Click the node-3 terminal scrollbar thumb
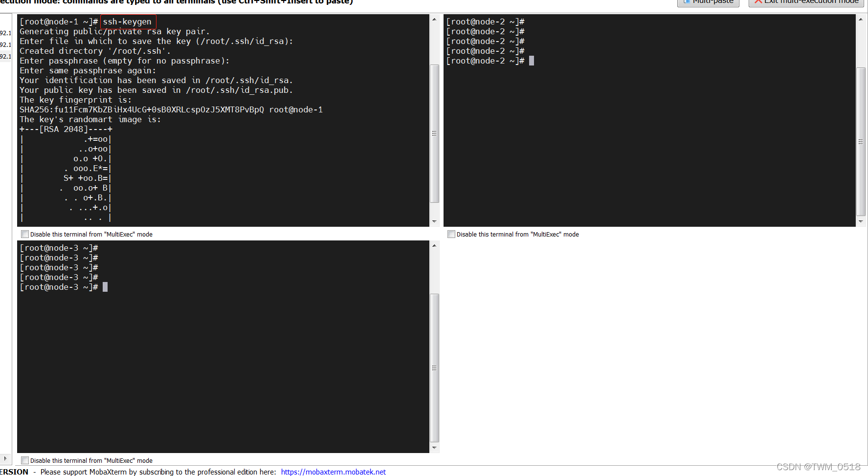The image size is (868, 476). [x=434, y=368]
